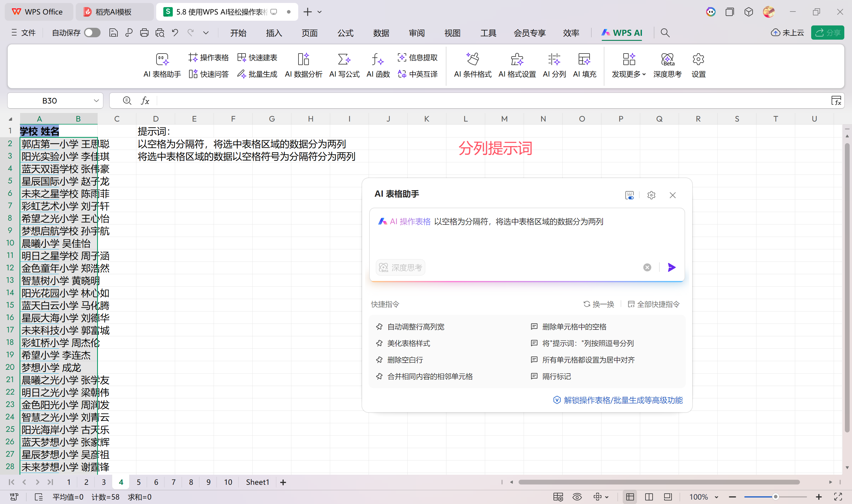Open print preview icon

pyautogui.click(x=159, y=33)
